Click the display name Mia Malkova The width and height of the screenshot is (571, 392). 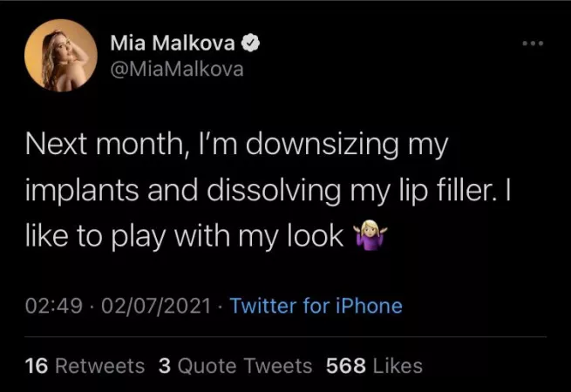[177, 43]
